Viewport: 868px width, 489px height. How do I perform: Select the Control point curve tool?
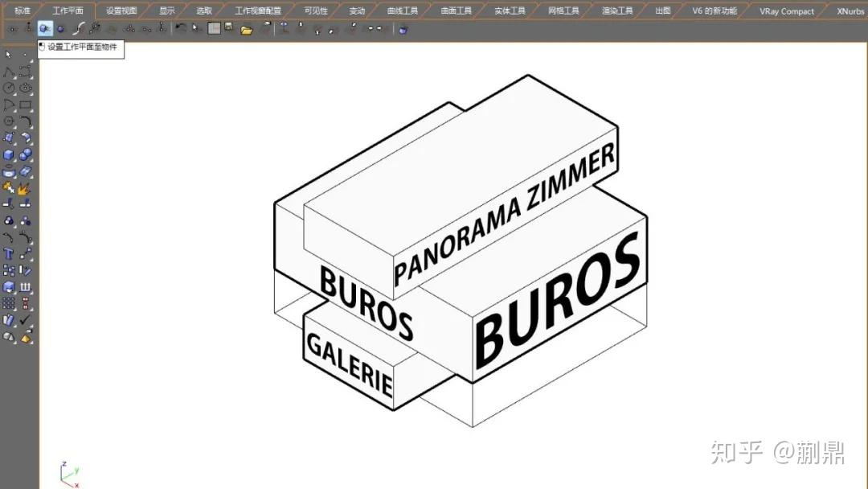26,71
